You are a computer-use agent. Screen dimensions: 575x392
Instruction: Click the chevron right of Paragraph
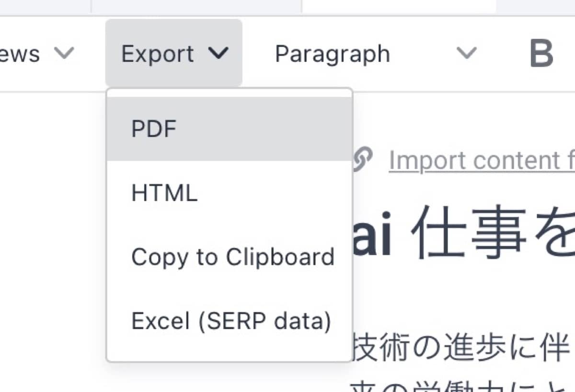(x=466, y=54)
